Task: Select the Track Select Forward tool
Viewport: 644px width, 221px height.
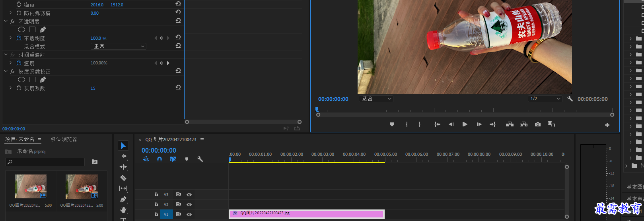Action: point(123,156)
